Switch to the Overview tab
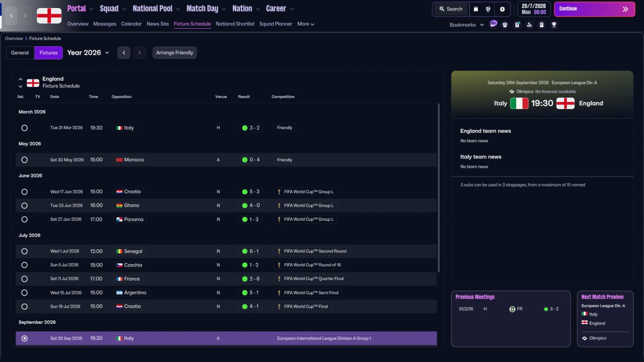This screenshot has height=362, width=644. [78, 24]
